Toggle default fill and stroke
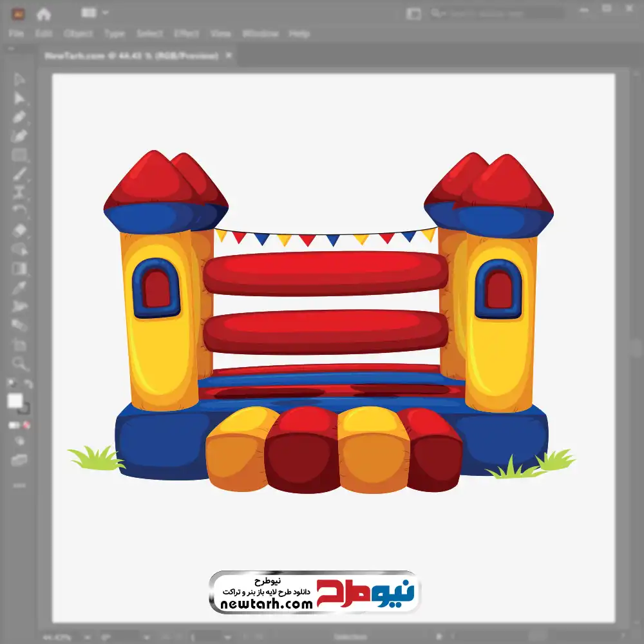 point(11,384)
